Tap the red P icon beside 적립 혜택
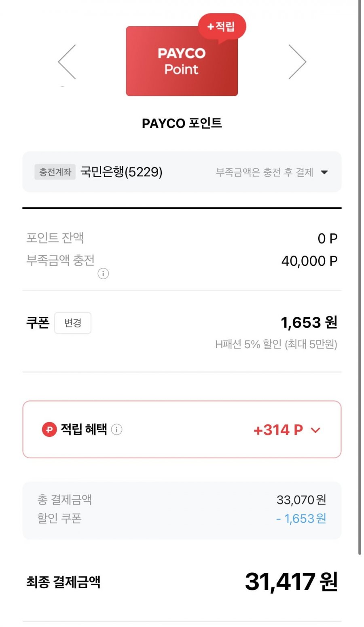Screen dimensions: 364x627 pyautogui.click(x=49, y=430)
